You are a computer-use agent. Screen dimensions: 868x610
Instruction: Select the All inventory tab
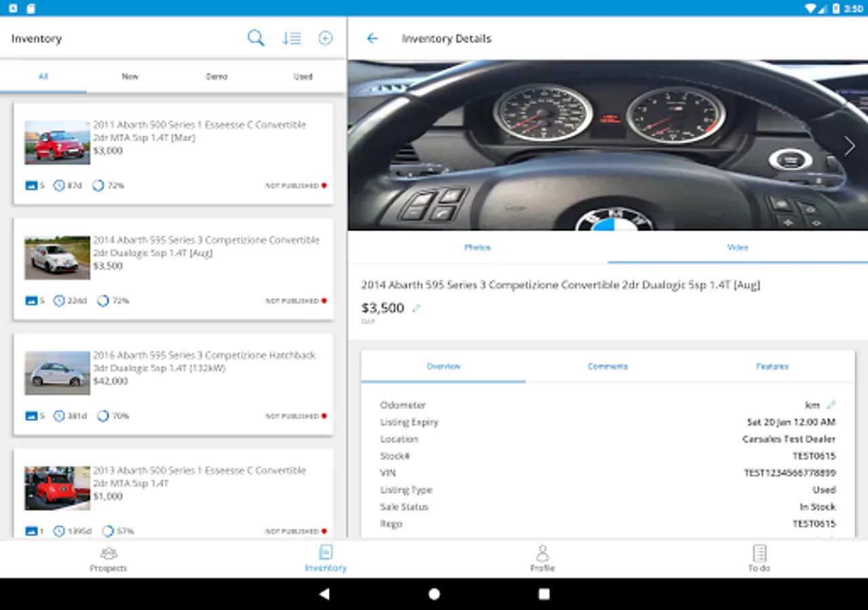pyautogui.click(x=43, y=77)
